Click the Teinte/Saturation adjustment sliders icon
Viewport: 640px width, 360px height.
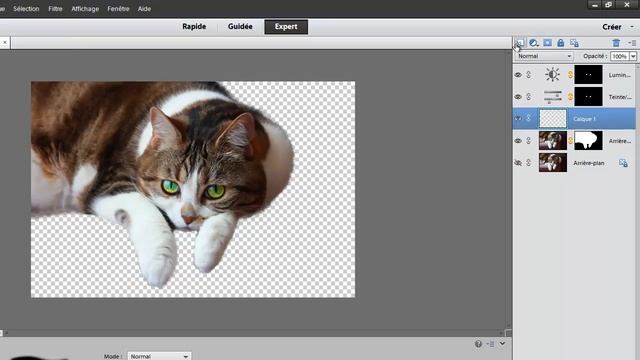point(552,97)
